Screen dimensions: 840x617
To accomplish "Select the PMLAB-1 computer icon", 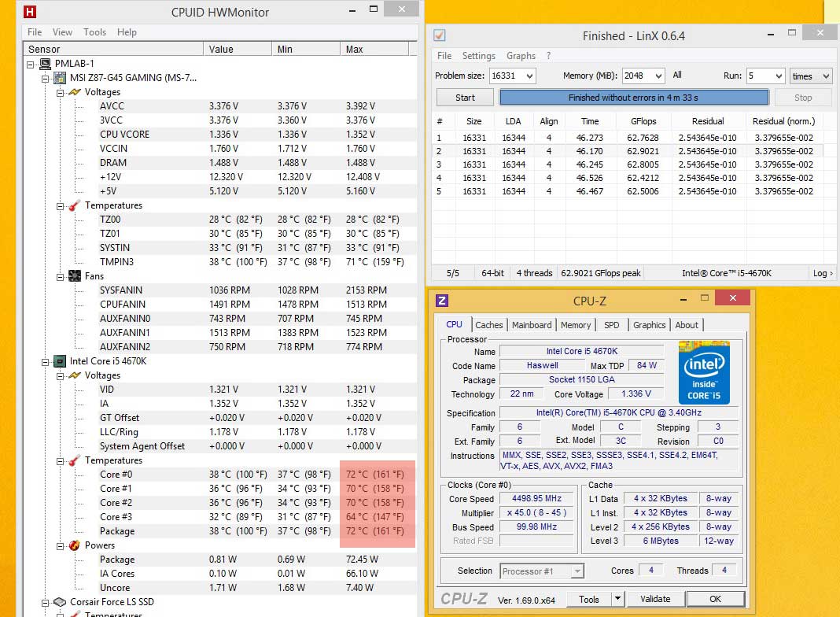I will click(46, 64).
